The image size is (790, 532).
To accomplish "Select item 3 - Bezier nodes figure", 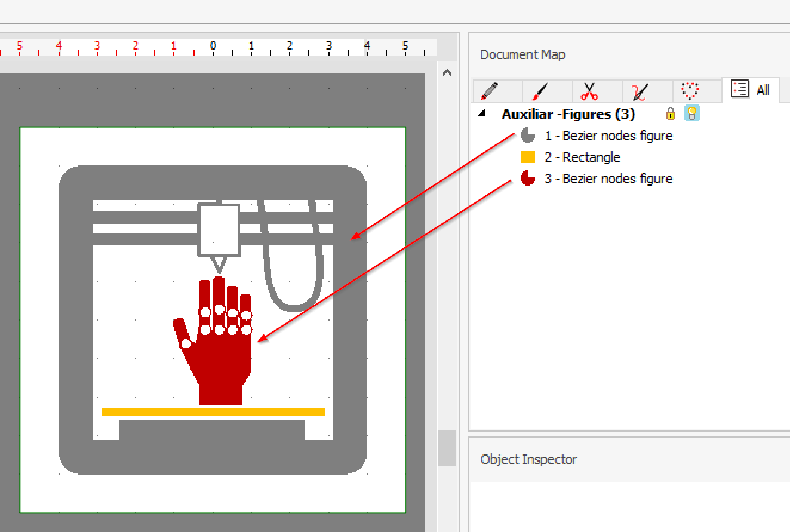I will [x=608, y=179].
